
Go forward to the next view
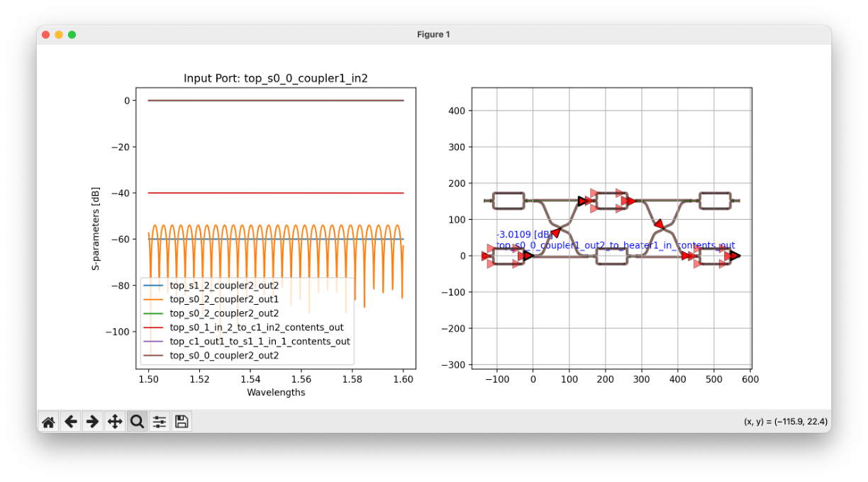(x=92, y=422)
